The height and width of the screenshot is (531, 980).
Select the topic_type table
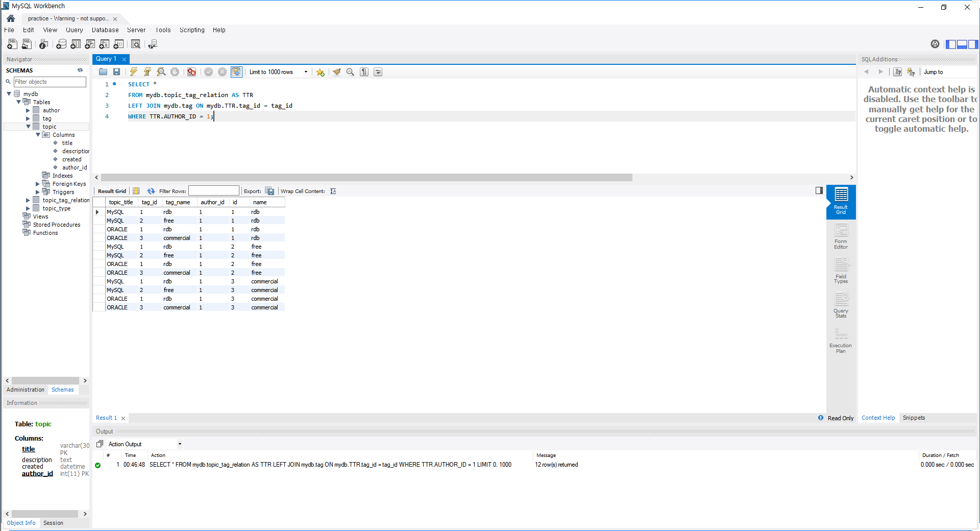click(56, 208)
